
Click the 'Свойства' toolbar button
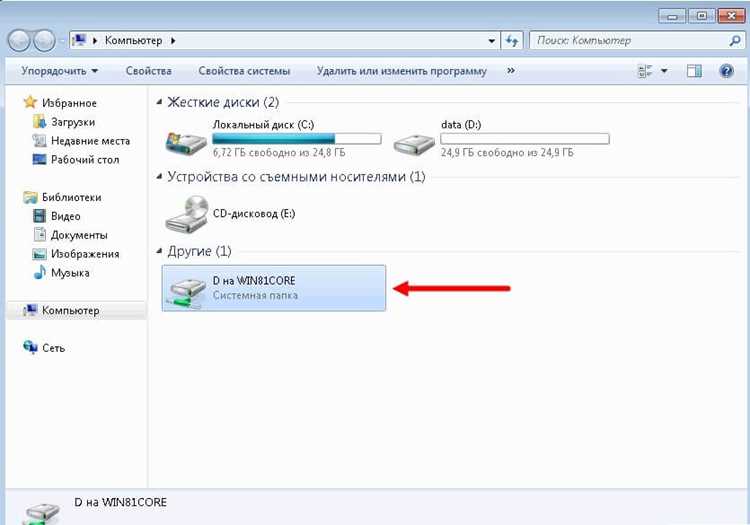point(149,71)
